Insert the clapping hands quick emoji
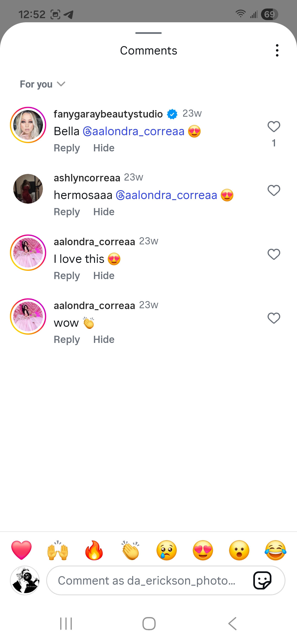297x644 pixels. coord(130,550)
